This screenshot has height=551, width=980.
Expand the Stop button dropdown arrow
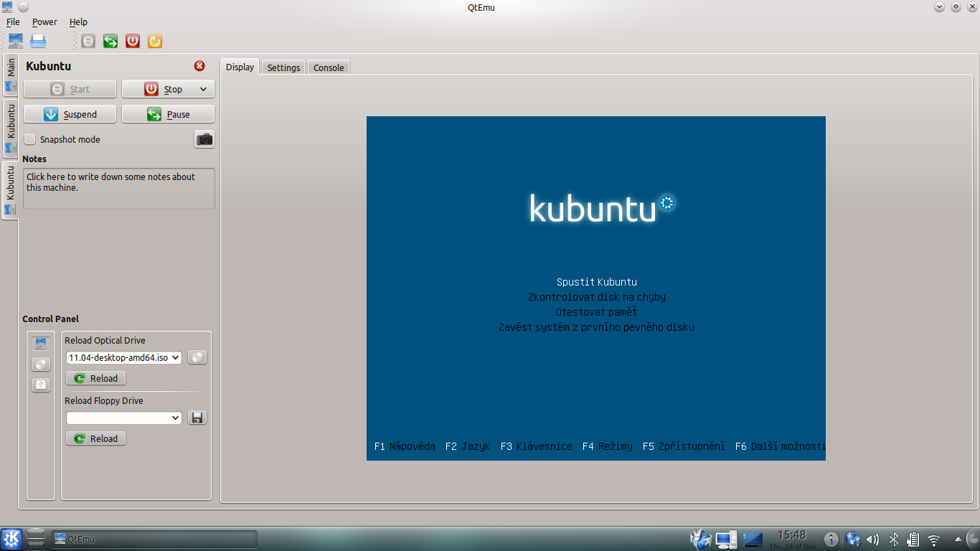pos(203,89)
